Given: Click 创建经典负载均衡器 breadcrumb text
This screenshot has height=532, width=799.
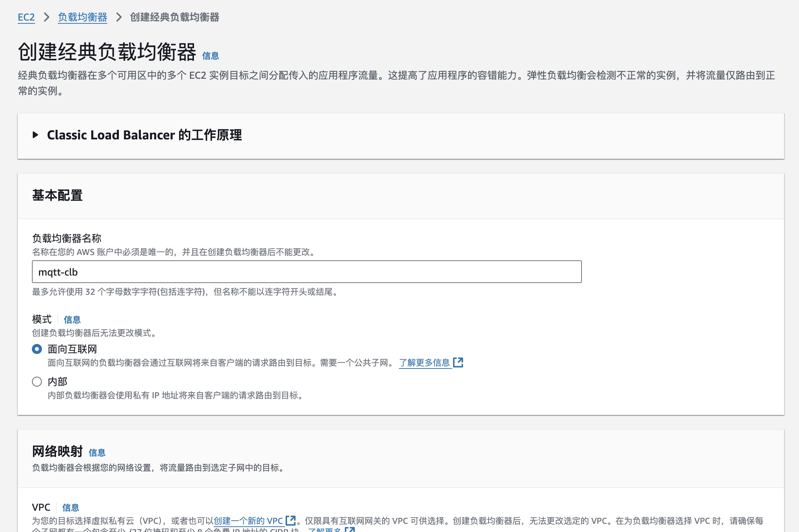Looking at the screenshot, I should pyautogui.click(x=174, y=17).
